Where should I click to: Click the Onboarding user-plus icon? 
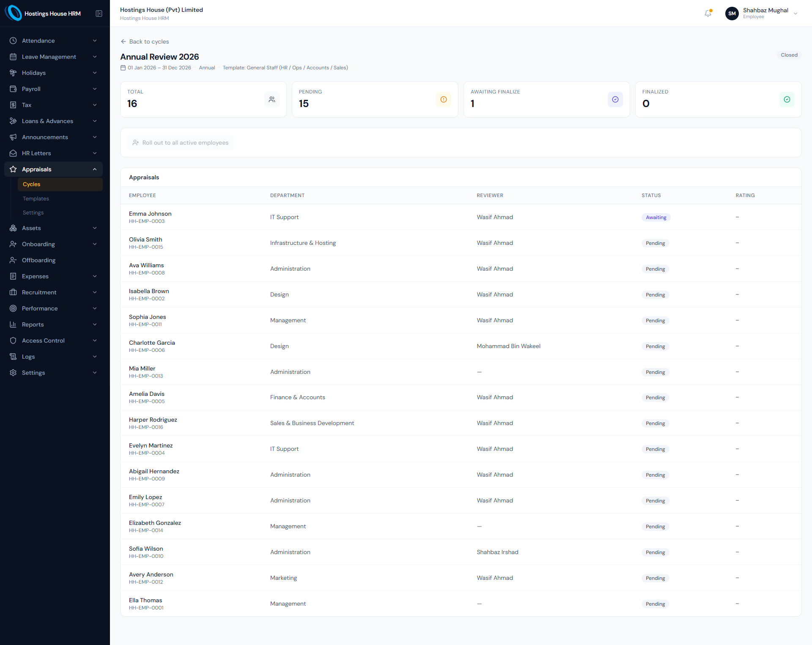point(13,244)
